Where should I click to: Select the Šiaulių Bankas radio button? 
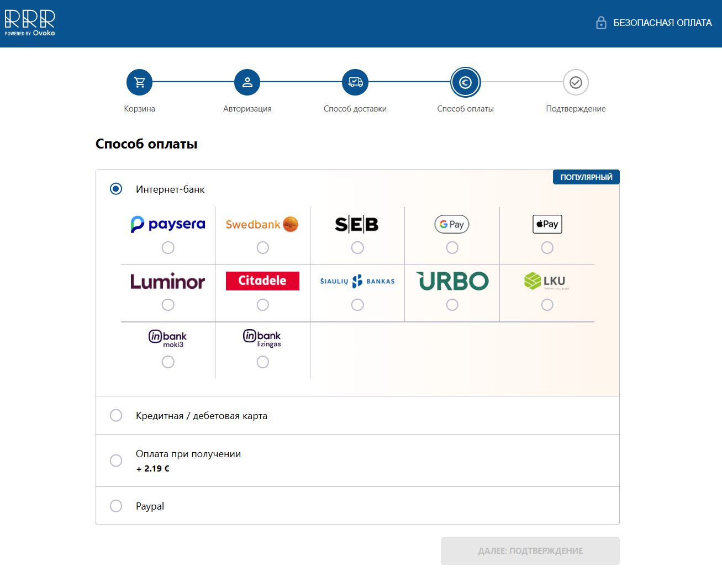click(357, 305)
